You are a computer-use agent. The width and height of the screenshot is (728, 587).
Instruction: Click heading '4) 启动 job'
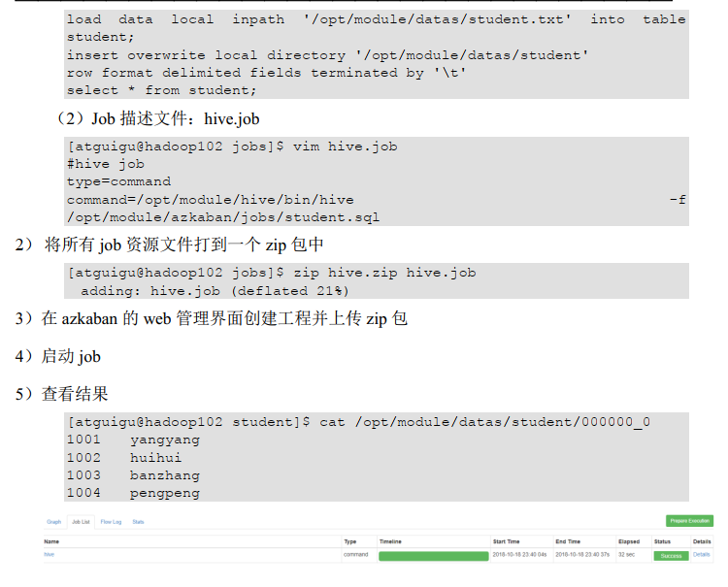click(x=58, y=356)
